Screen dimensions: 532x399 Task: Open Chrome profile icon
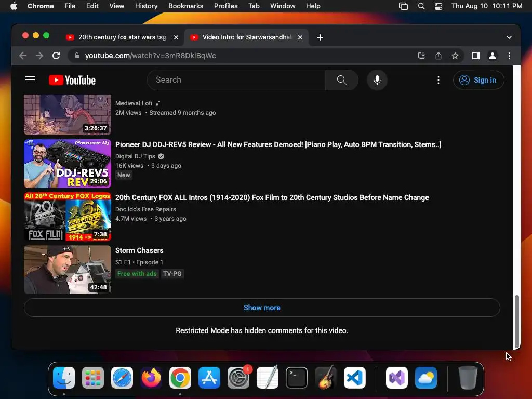[x=493, y=56]
